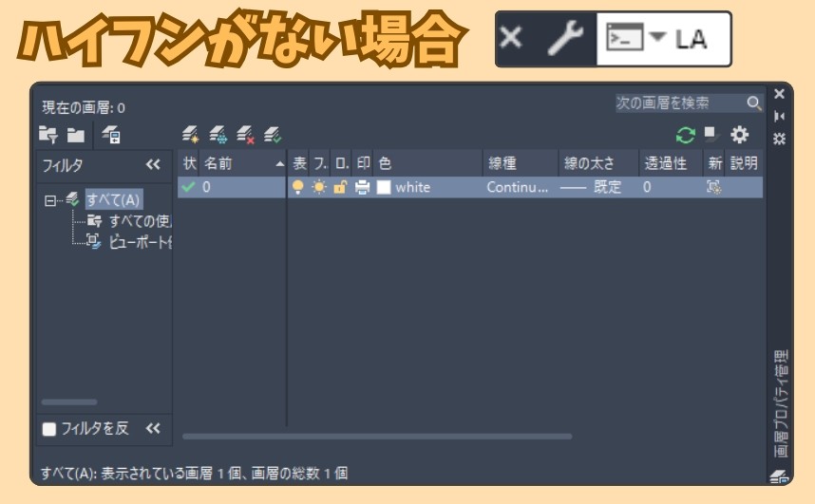Click layer 0 transparency value 0

click(x=647, y=188)
